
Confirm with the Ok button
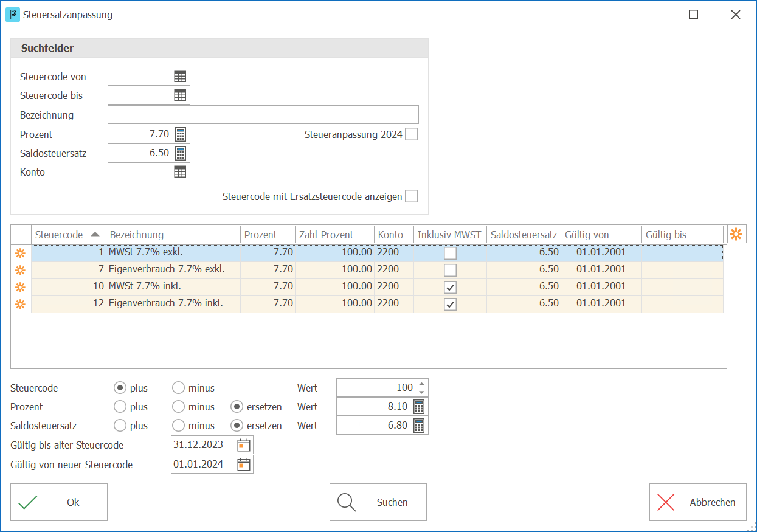tap(59, 502)
